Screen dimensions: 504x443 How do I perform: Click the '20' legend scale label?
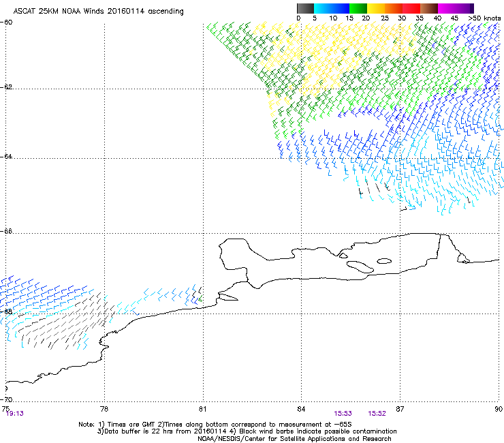coord(366,18)
